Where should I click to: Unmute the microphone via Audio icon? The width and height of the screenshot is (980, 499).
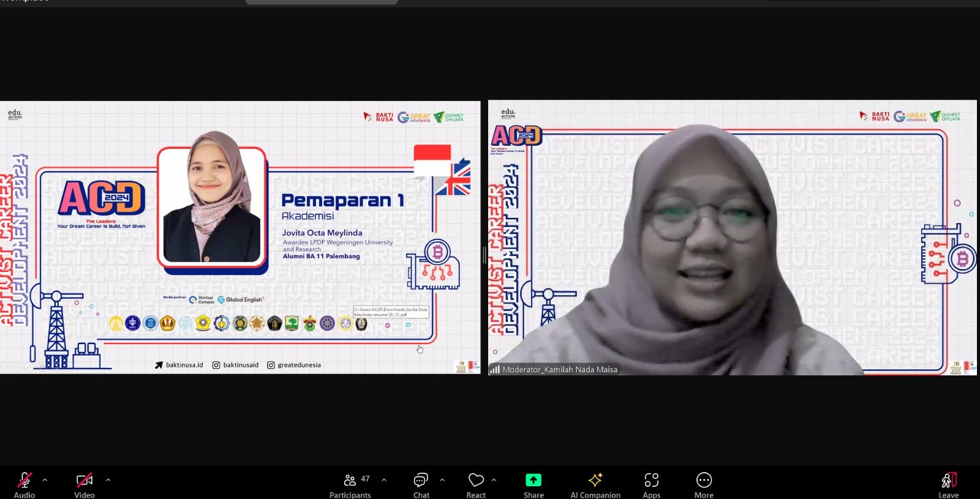pyautogui.click(x=24, y=480)
